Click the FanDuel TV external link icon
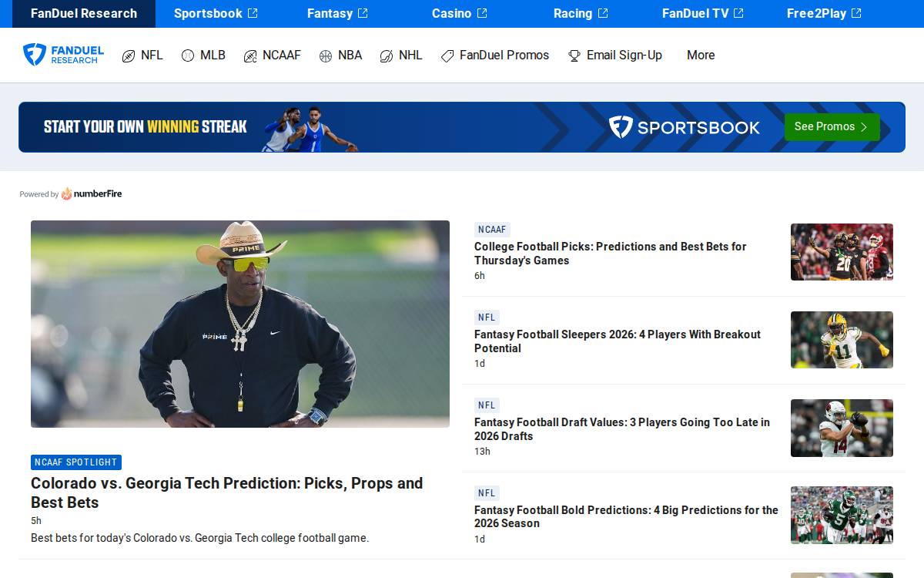Viewport: 924px width, 578px height. (738, 13)
